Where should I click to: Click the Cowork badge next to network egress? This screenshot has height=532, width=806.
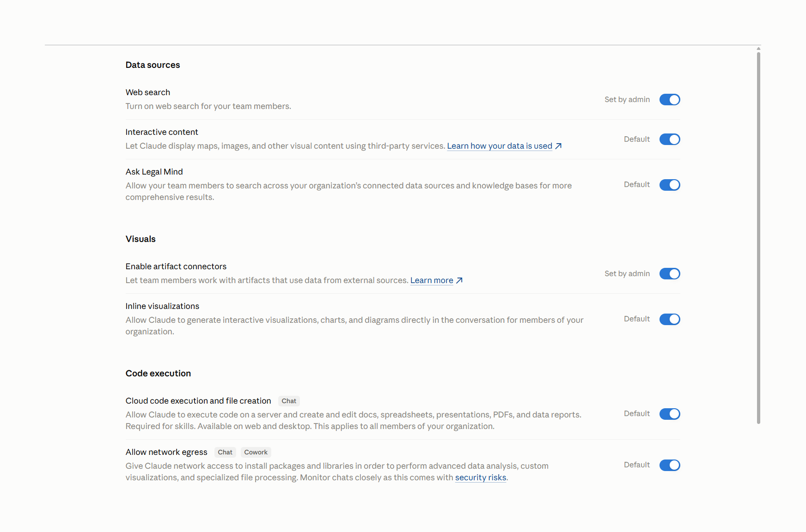click(x=256, y=452)
